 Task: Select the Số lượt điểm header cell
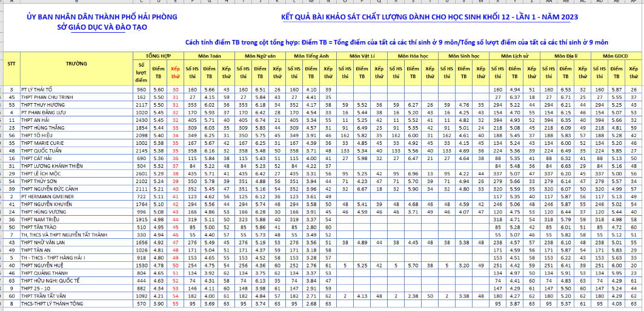142,72
